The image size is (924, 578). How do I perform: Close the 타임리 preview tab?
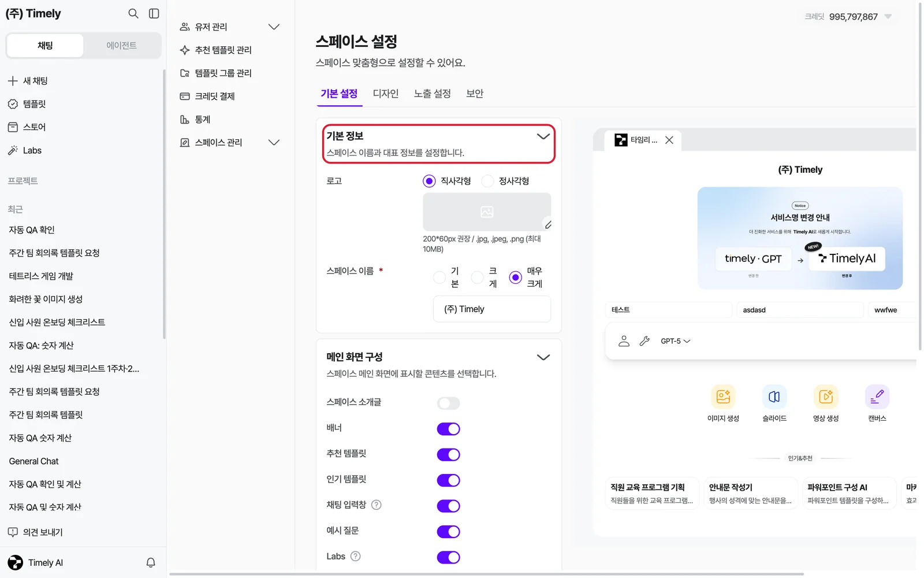pyautogui.click(x=669, y=140)
